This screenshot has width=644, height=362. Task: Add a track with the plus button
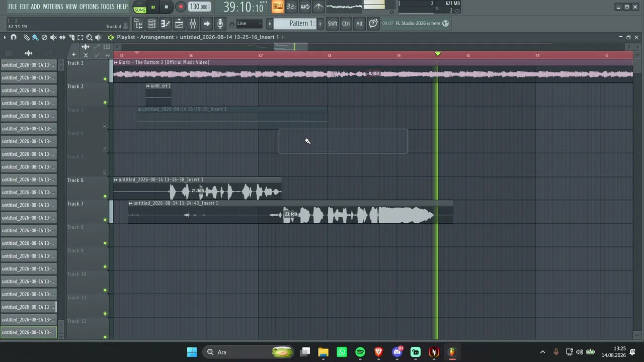pyautogui.click(x=73, y=54)
